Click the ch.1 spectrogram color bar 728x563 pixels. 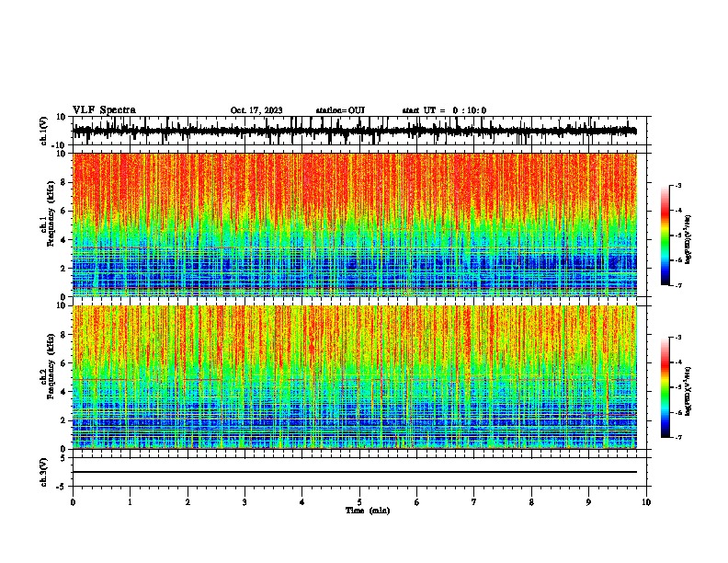tap(665, 236)
